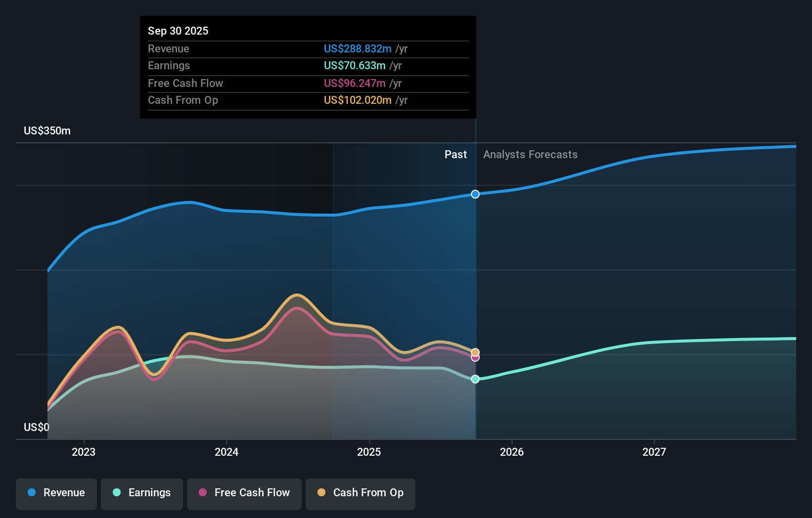
Task: Switch to the Past section of the chart
Action: [455, 154]
